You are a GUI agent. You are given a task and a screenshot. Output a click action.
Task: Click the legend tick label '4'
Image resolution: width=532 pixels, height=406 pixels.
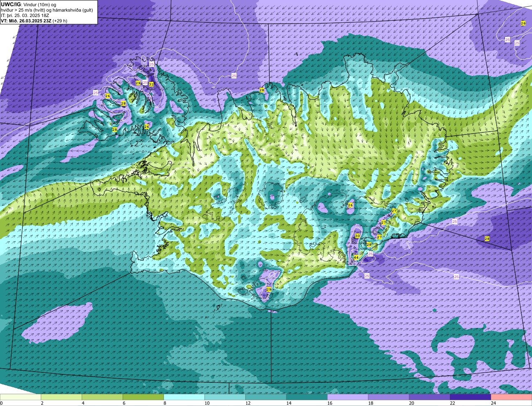pos(83,403)
